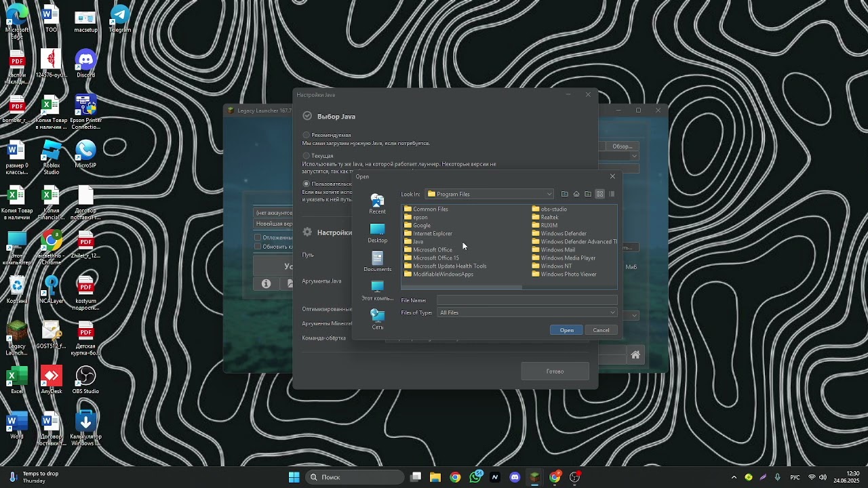The width and height of the screenshot is (868, 488).
Task: Toggle the Обновить клиент checkbox in launcher
Action: (x=258, y=246)
